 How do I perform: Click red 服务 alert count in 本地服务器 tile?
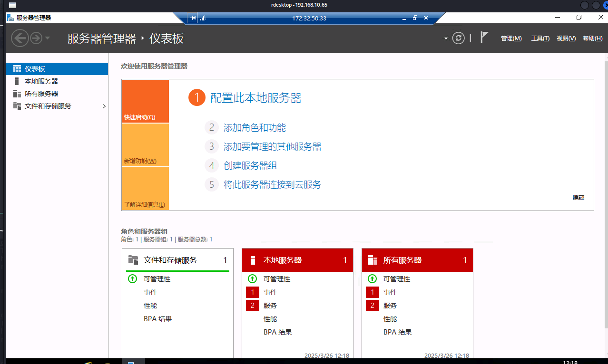tap(253, 306)
